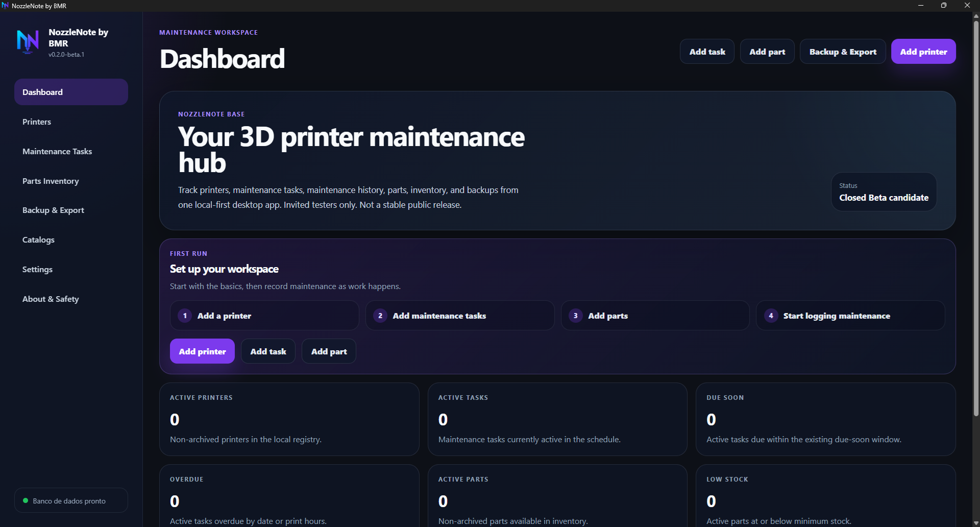Click the Overdue stat card

pyautogui.click(x=289, y=496)
